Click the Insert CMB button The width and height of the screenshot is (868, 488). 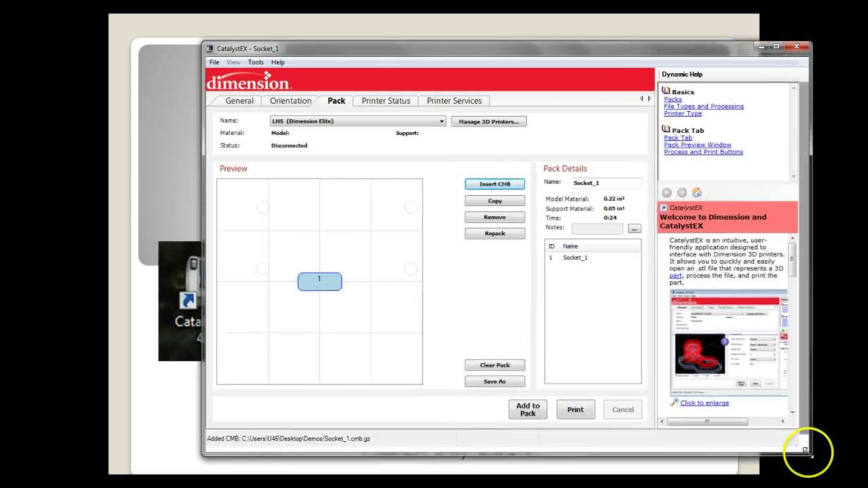[495, 184]
